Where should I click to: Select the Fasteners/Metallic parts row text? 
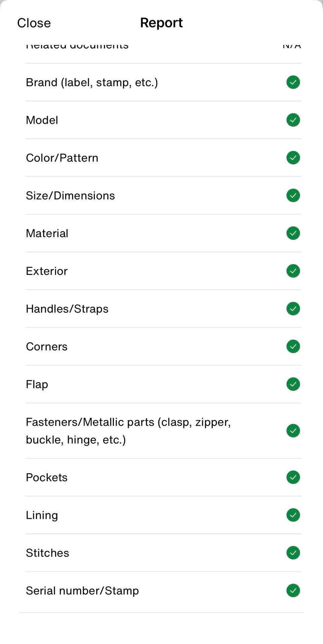[x=128, y=430]
